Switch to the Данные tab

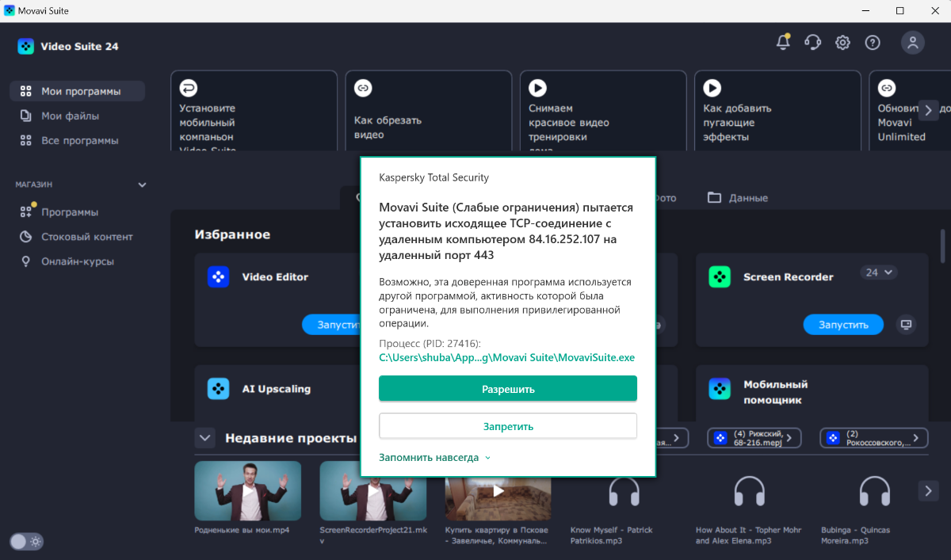tap(738, 198)
